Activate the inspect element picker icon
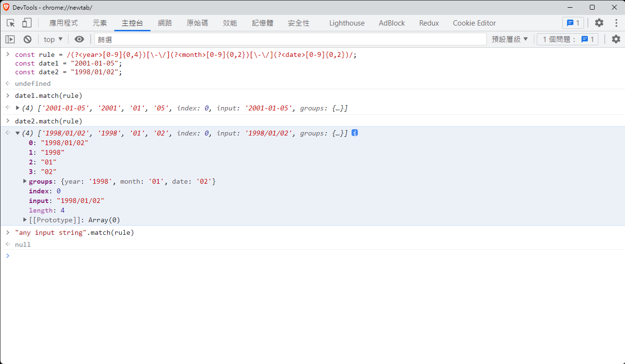The height and width of the screenshot is (364, 625). (x=11, y=23)
